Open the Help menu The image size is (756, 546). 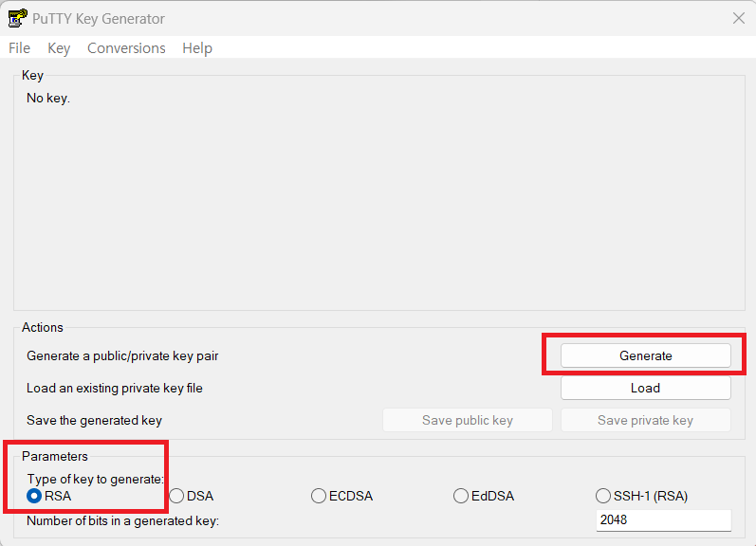197,48
